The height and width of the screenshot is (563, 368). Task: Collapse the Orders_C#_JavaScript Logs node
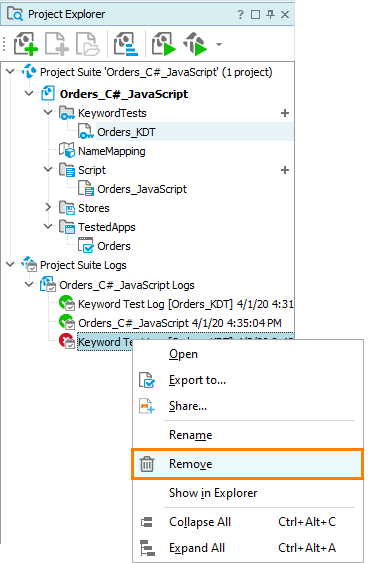(x=29, y=284)
